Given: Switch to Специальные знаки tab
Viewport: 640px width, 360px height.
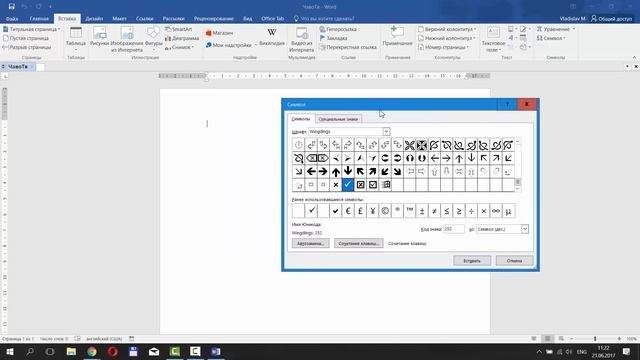Looking at the screenshot, I should (338, 119).
